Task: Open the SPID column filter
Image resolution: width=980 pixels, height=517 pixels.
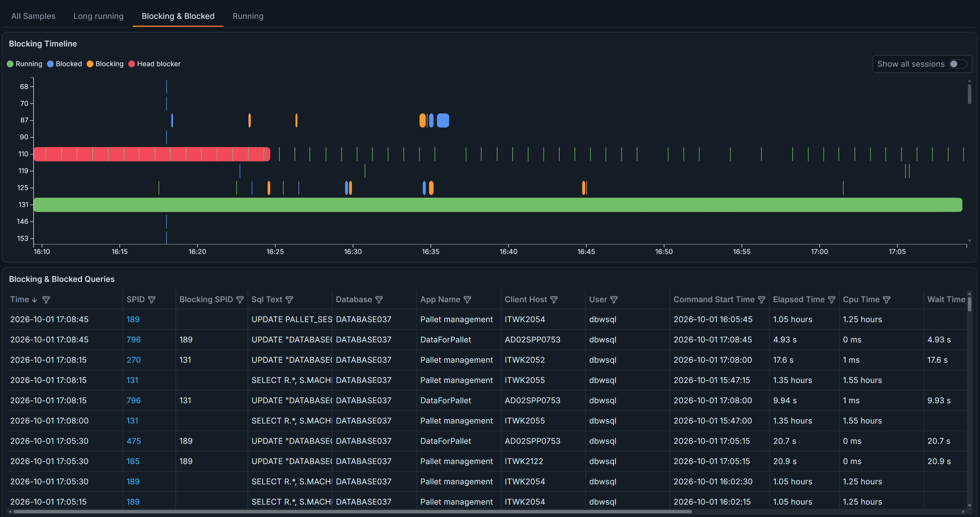Action: pyautogui.click(x=151, y=300)
